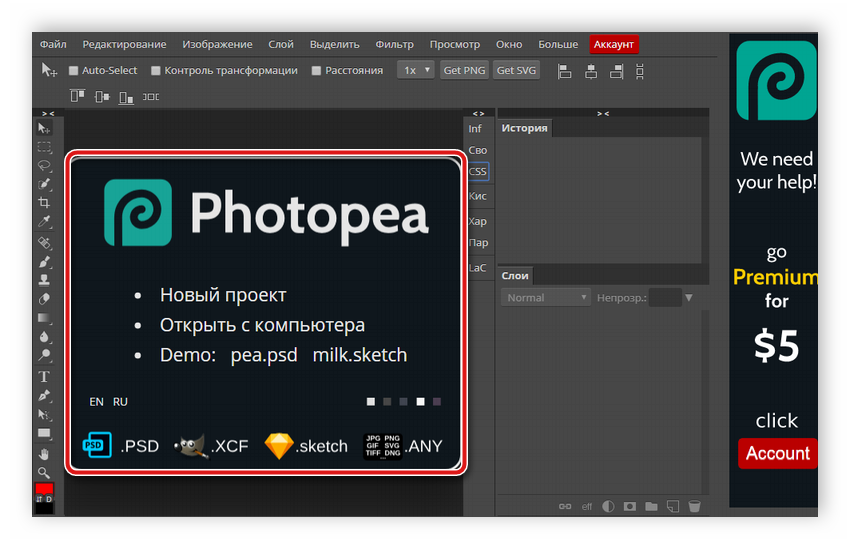Align bottom edges icon
850x549 pixels.
click(x=126, y=97)
